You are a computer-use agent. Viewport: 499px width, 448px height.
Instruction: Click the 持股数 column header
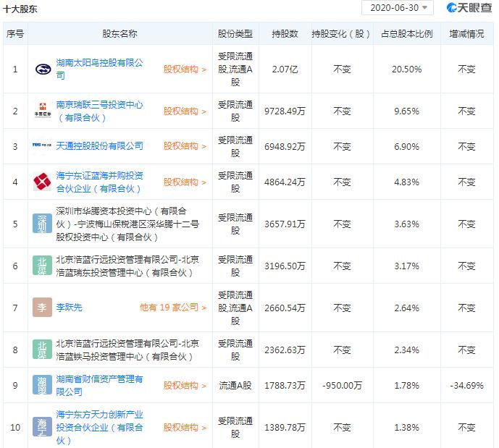coord(285,33)
